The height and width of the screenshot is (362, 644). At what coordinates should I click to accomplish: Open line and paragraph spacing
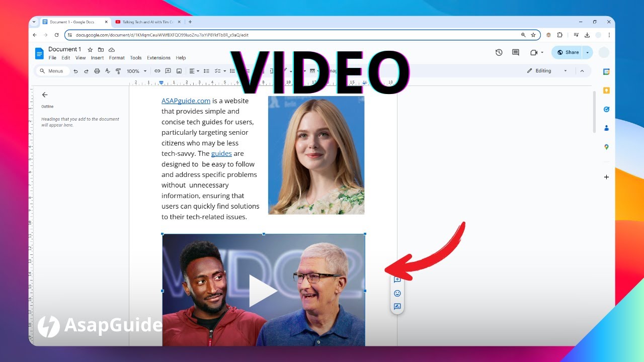pyautogui.click(x=206, y=71)
